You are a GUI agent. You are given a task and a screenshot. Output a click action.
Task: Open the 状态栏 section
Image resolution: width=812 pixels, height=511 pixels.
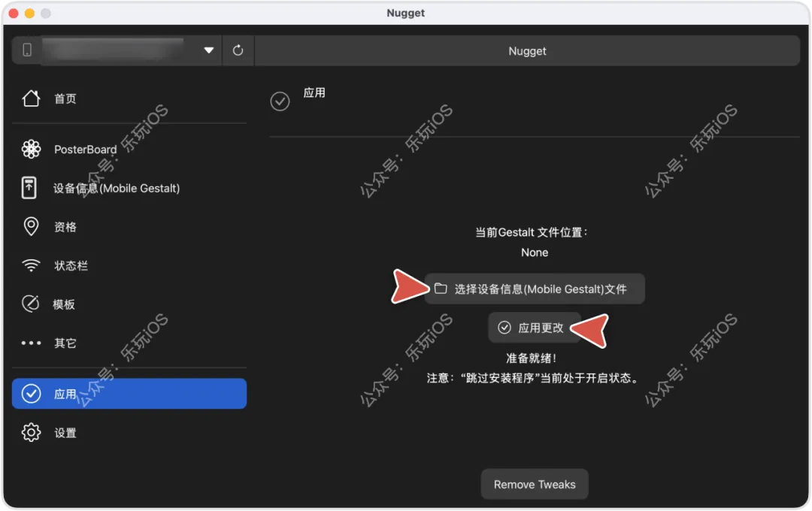129,265
